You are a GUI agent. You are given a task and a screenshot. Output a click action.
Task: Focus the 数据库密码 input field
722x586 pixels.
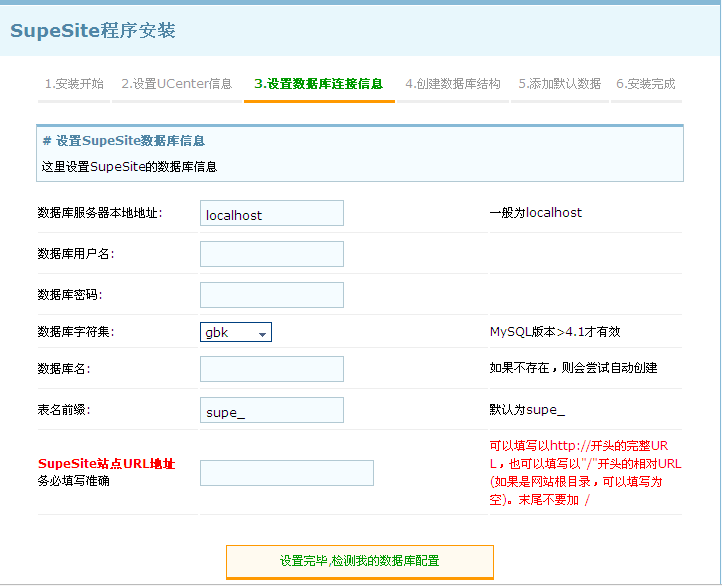click(x=272, y=295)
